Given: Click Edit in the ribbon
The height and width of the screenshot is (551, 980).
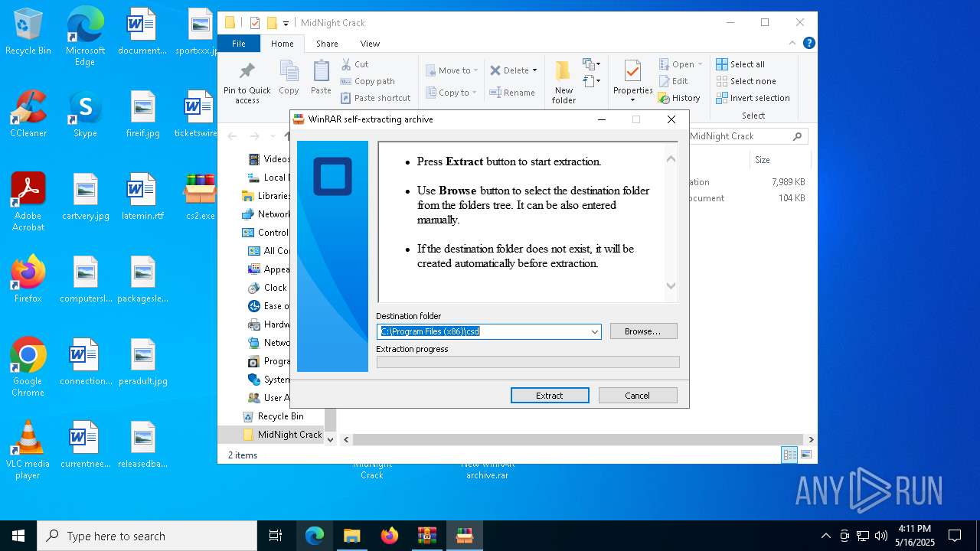Looking at the screenshot, I should pyautogui.click(x=673, y=81).
